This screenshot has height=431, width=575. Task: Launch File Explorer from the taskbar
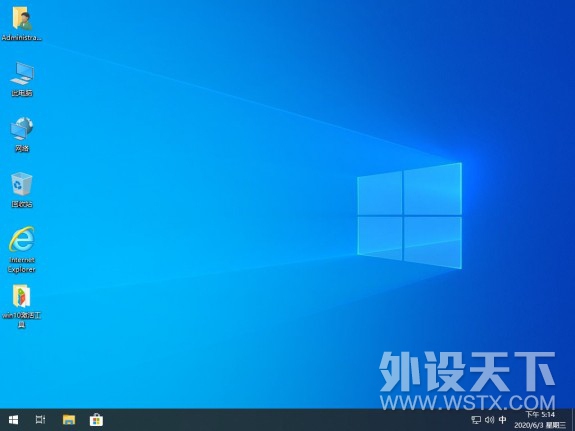69,420
